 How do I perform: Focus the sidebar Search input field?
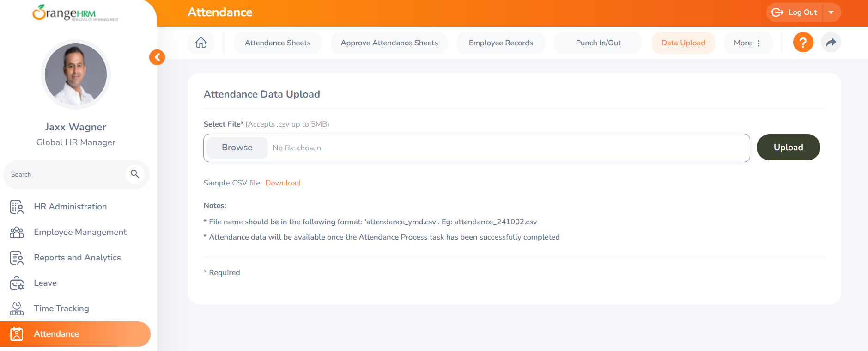(x=65, y=175)
